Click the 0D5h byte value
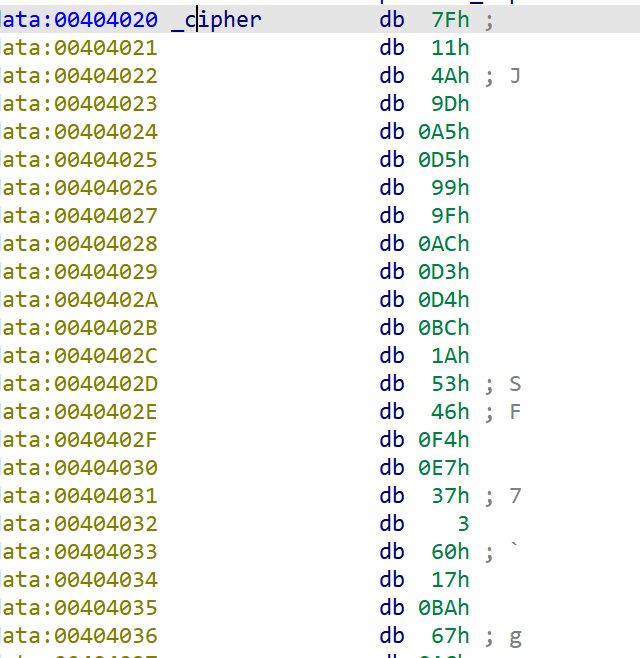Screen dimensions: 640x658 pyautogui.click(x=444, y=160)
